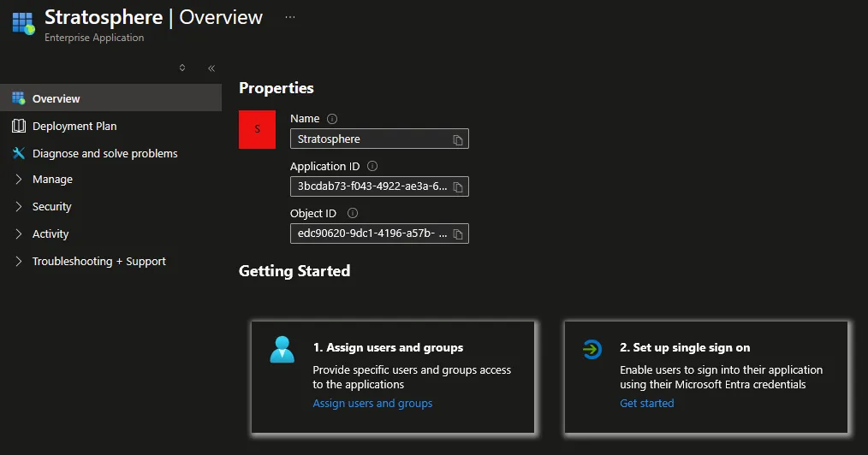The height and width of the screenshot is (455, 868).
Task: Expand the Security section
Action: 19,206
